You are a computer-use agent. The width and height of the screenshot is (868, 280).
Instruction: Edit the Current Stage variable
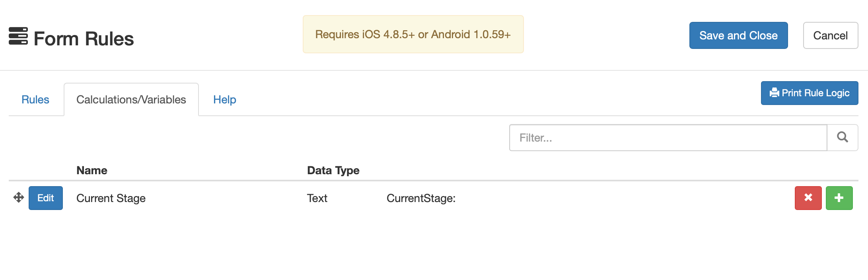pos(45,198)
